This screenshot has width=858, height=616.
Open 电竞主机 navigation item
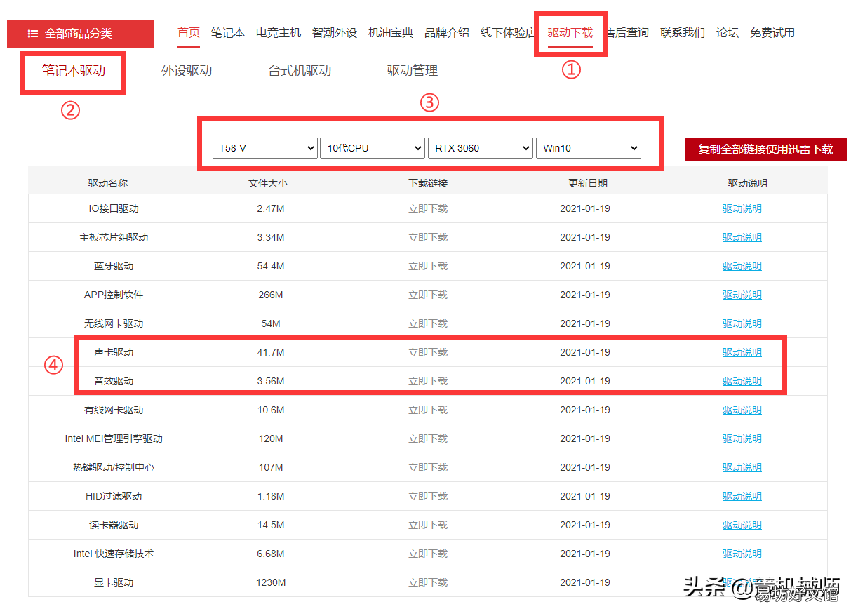(279, 32)
